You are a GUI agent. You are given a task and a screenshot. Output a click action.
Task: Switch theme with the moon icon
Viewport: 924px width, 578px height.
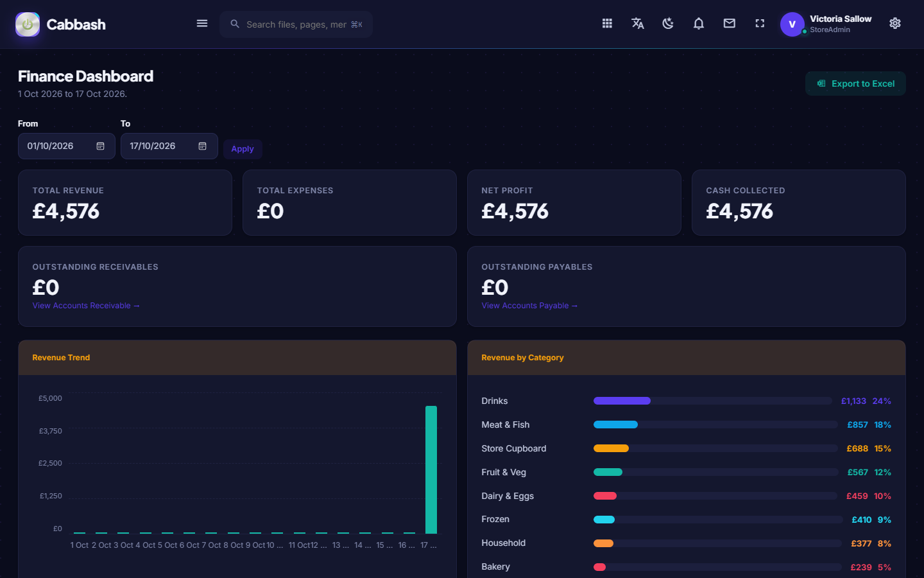[x=668, y=24]
